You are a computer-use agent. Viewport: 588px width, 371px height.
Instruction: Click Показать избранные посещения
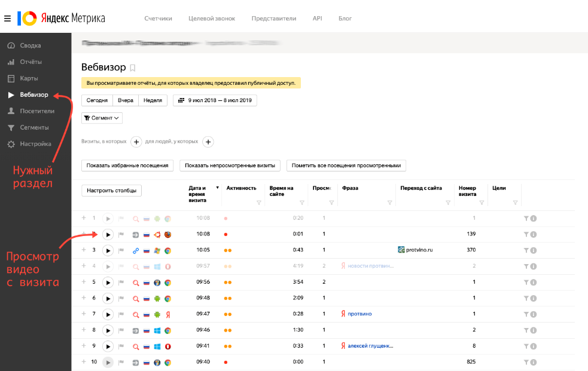127,165
